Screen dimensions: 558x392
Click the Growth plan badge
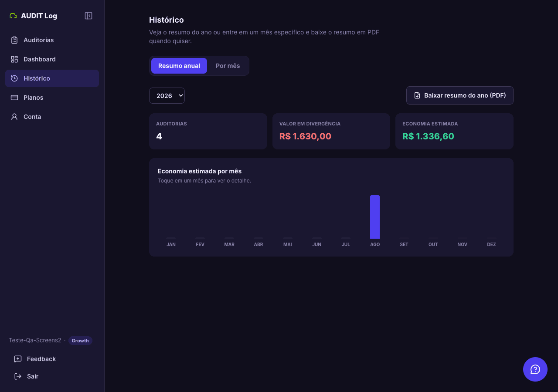80,341
